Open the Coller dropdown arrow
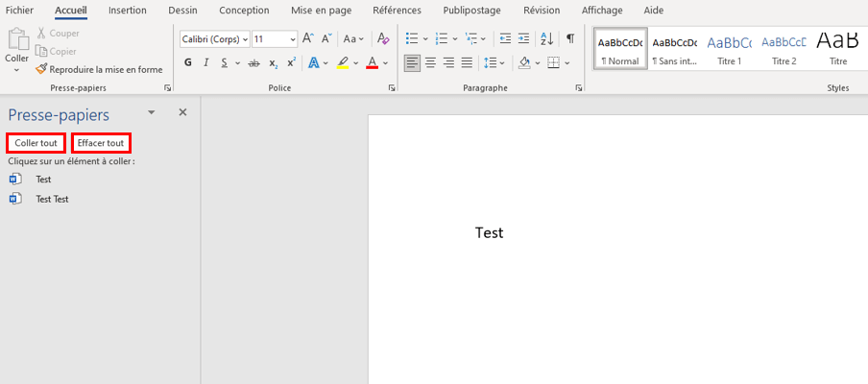Viewport: 868px width, 384px height. coord(16,70)
